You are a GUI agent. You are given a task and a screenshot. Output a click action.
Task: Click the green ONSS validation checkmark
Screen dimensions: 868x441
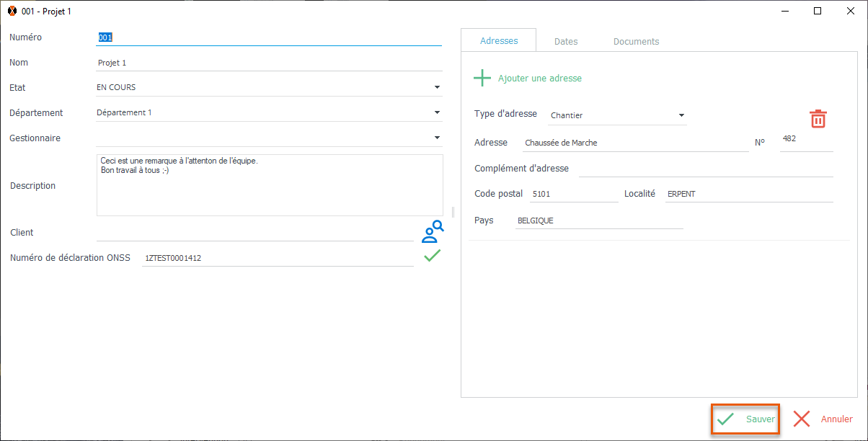(x=432, y=256)
